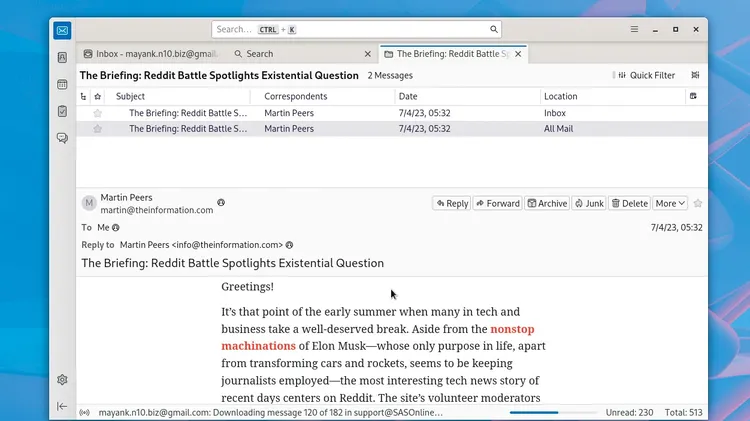This screenshot has height=421, width=750.
Task: Toggle the Quick Filter bar
Action: pyautogui.click(x=646, y=75)
